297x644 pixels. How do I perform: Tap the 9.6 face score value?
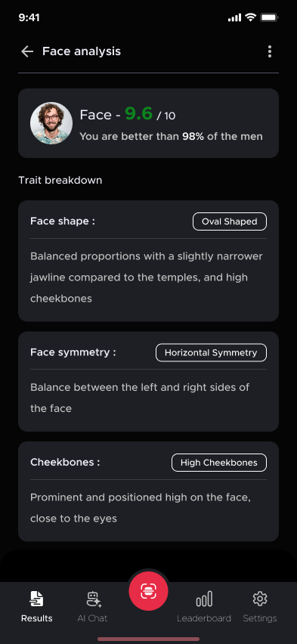coord(139,114)
